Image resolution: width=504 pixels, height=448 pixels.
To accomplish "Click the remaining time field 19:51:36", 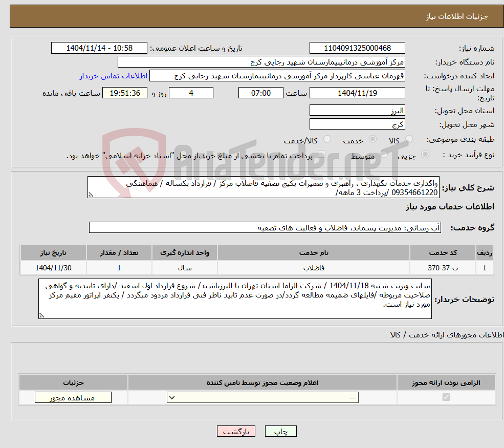I will (125, 93).
